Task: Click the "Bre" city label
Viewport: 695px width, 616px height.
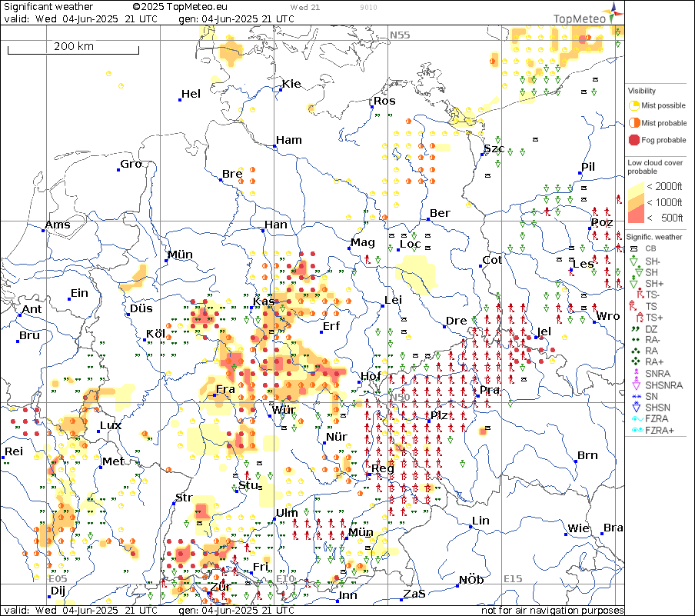Action: tap(232, 174)
